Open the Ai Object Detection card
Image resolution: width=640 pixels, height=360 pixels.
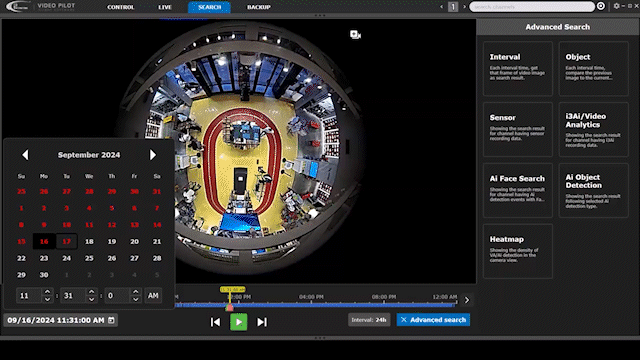tap(593, 190)
